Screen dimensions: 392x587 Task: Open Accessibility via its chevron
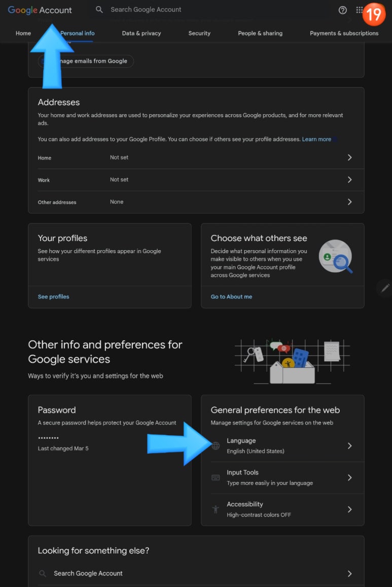349,509
